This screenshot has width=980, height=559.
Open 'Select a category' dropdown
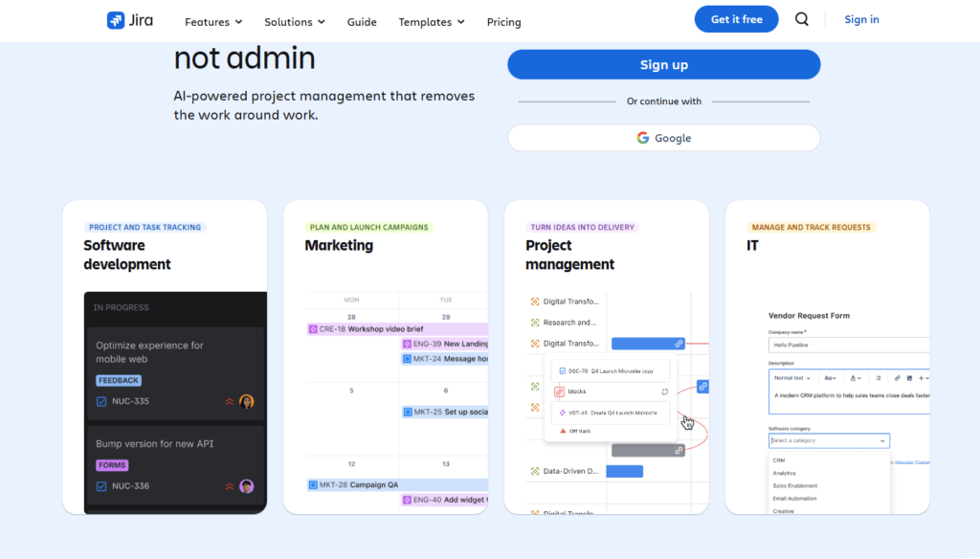[x=829, y=440]
